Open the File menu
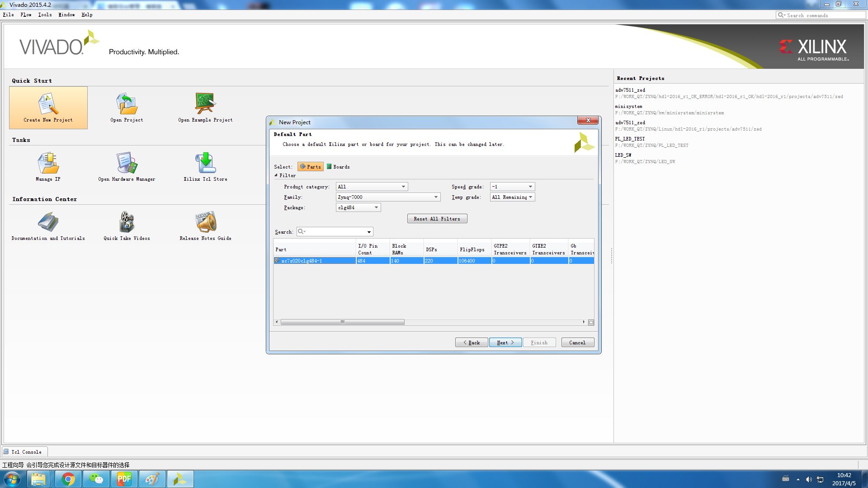Viewport: 868px width, 488px height. tap(9, 15)
